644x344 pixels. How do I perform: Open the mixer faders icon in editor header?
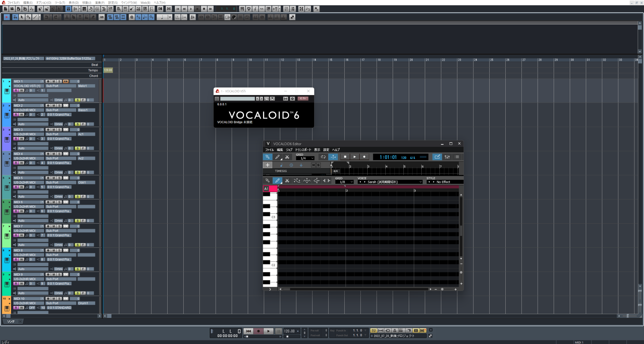click(x=447, y=157)
